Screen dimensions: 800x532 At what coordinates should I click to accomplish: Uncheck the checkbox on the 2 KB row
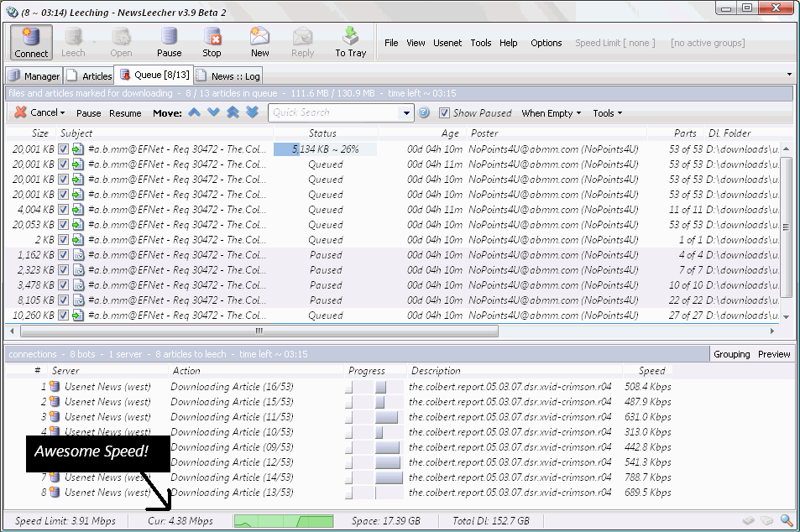(63, 240)
